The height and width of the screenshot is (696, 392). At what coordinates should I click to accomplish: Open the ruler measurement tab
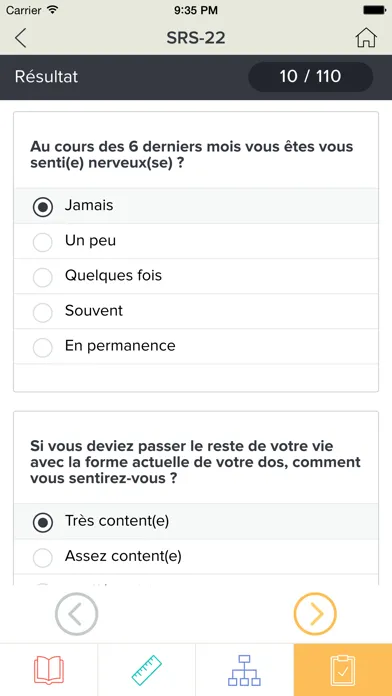tap(147, 670)
